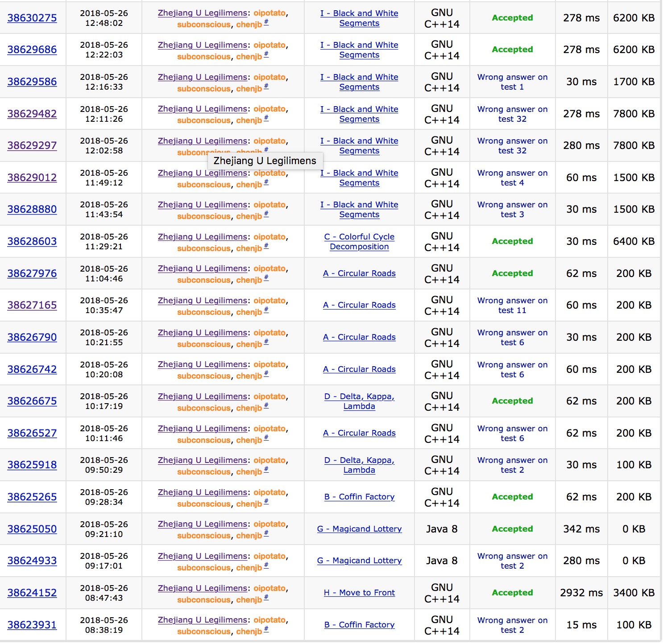The image size is (663, 644).
Task: View submission 38624152
Action: [x=32, y=593]
